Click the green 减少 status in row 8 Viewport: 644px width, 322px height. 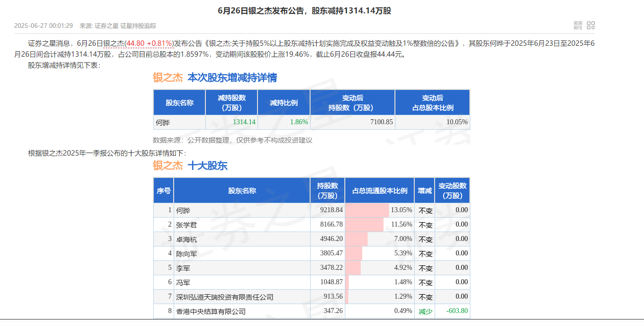[x=426, y=311]
